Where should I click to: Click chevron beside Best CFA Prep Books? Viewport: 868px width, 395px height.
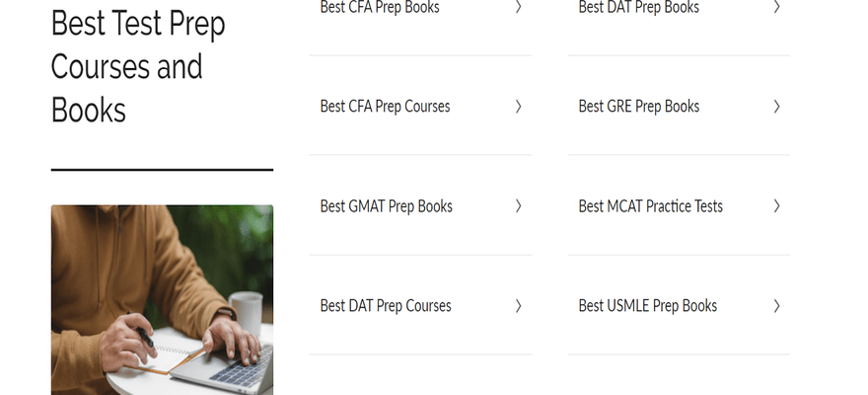coord(518,7)
